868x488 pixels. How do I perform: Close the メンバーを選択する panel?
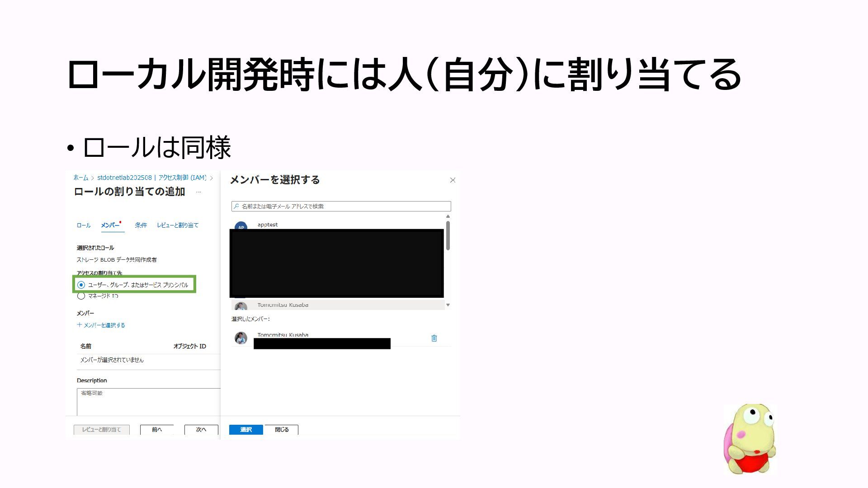click(x=453, y=180)
